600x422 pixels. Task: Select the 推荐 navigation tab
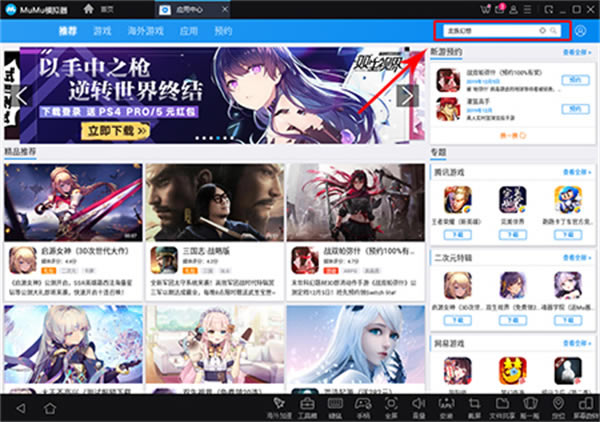68,31
